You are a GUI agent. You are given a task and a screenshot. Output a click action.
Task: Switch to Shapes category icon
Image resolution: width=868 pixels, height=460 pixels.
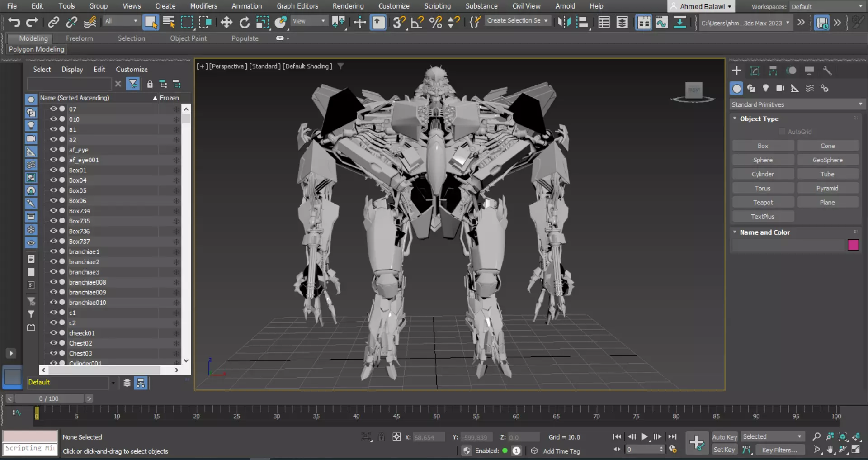click(751, 88)
